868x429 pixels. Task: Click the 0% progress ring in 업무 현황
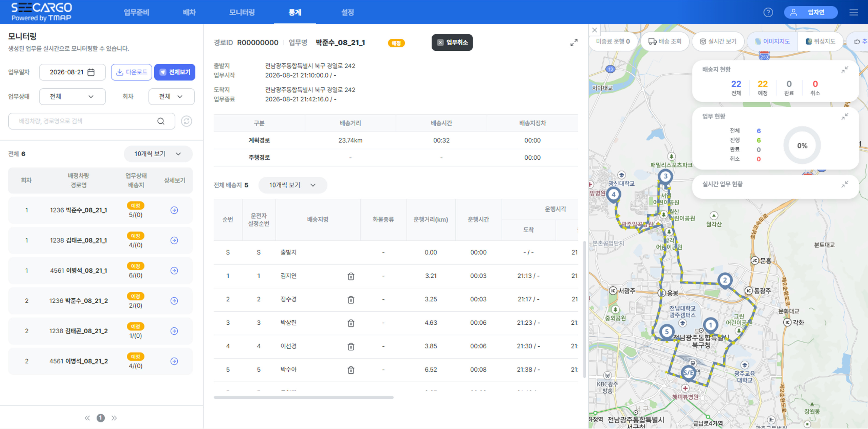tap(802, 146)
